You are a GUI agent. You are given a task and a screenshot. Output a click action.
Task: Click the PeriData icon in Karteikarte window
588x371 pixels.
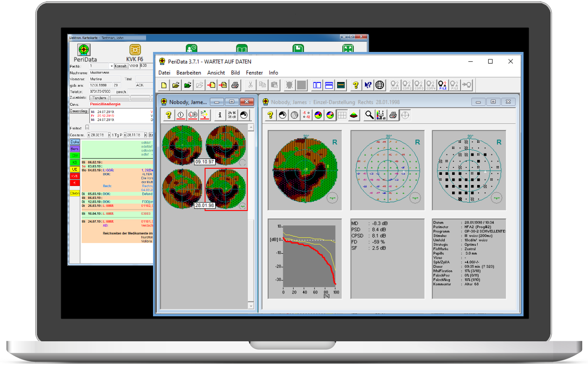(84, 51)
